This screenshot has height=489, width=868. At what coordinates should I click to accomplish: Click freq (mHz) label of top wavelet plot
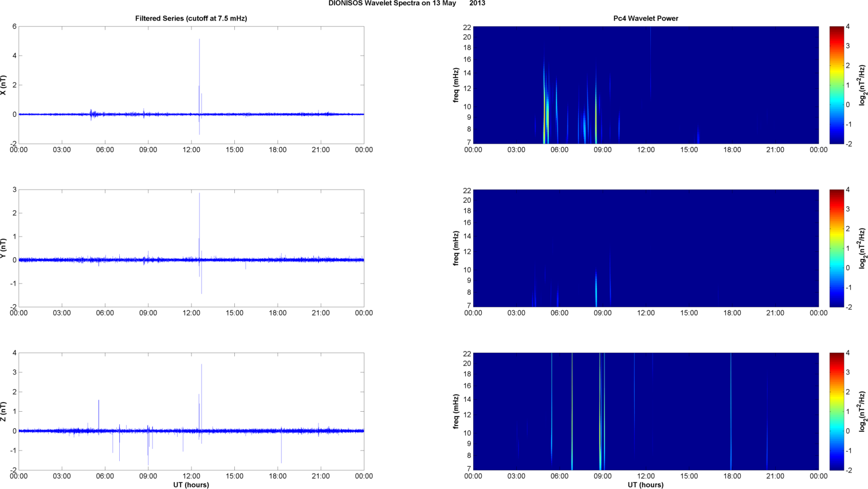456,85
